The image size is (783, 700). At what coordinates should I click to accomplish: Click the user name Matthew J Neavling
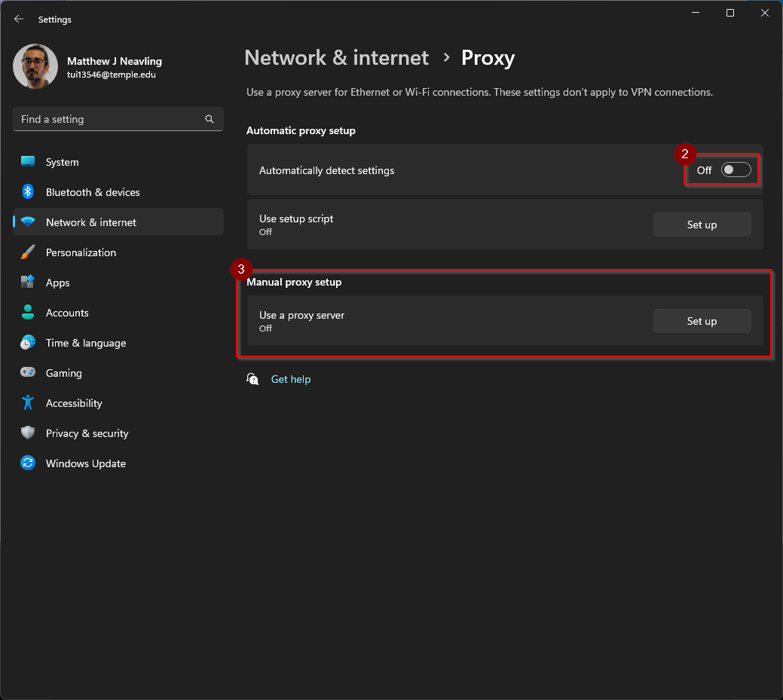pos(115,61)
